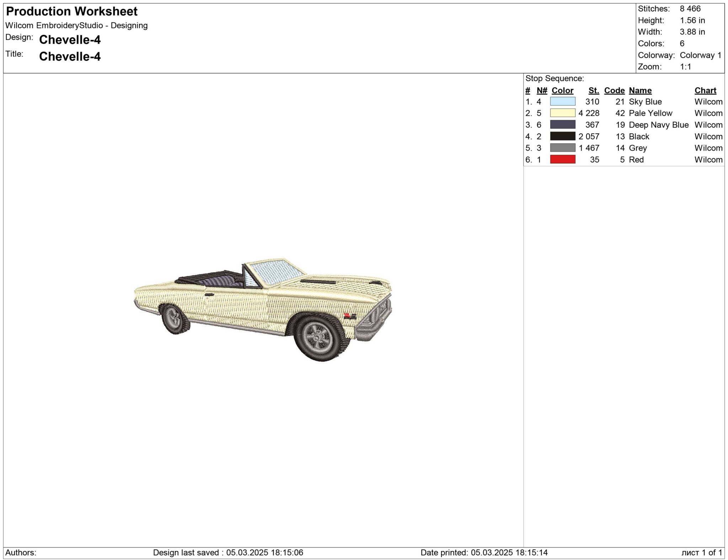
Task: Click the St. stitch count header
Action: [x=594, y=91]
